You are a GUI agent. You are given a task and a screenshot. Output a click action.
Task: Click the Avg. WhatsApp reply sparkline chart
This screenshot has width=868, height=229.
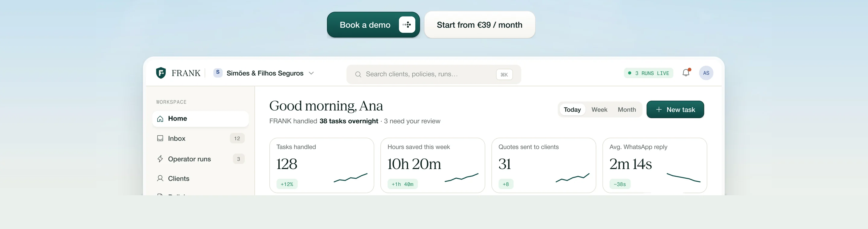coord(684,177)
